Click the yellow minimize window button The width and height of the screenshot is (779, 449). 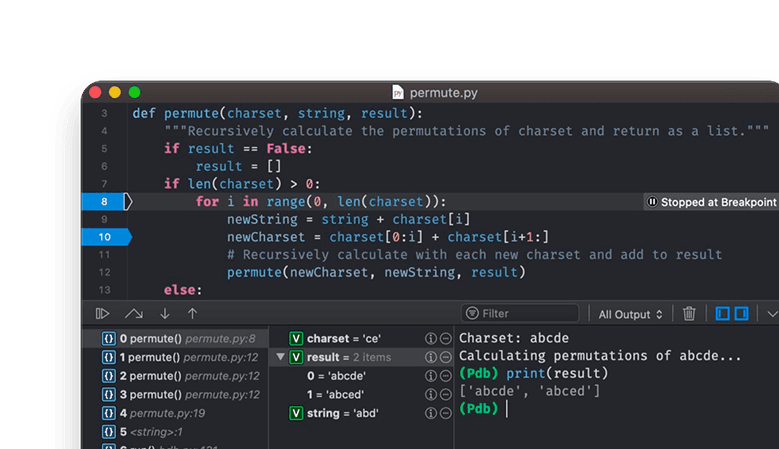point(115,92)
